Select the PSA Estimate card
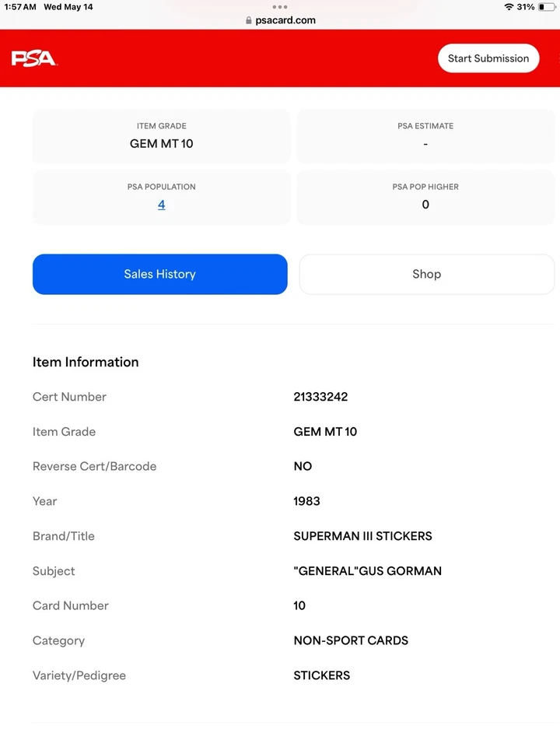560x747 pixels. (x=425, y=136)
